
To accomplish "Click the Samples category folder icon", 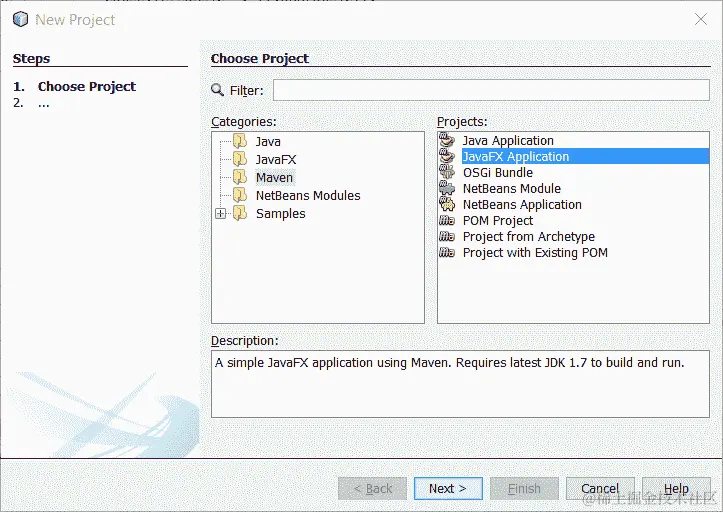I will click(240, 213).
